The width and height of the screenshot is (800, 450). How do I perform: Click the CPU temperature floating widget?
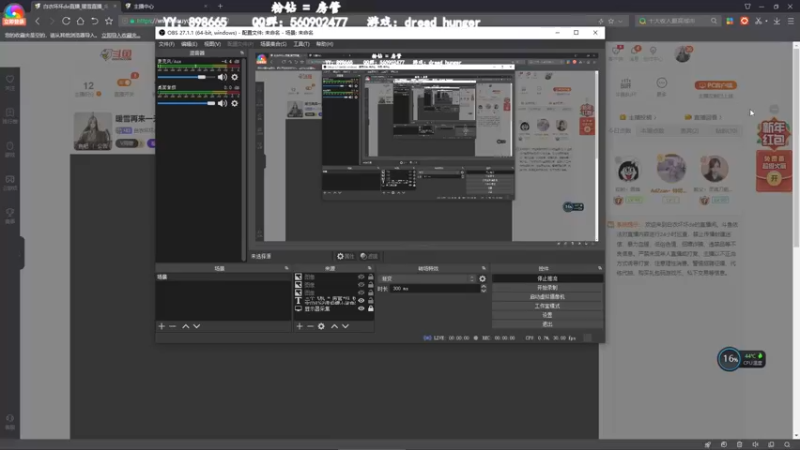[741, 359]
